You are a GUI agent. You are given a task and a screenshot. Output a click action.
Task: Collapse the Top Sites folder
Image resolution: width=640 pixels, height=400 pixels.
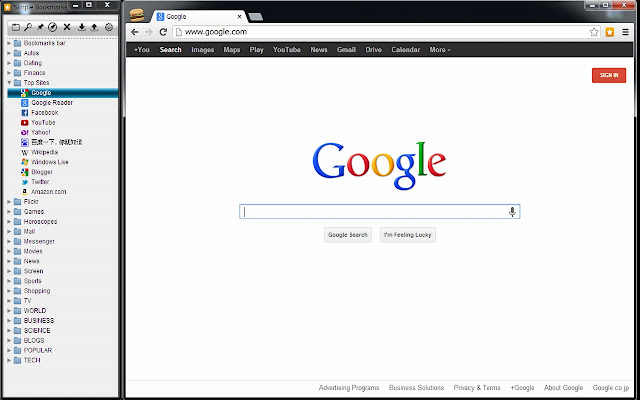click(9, 83)
